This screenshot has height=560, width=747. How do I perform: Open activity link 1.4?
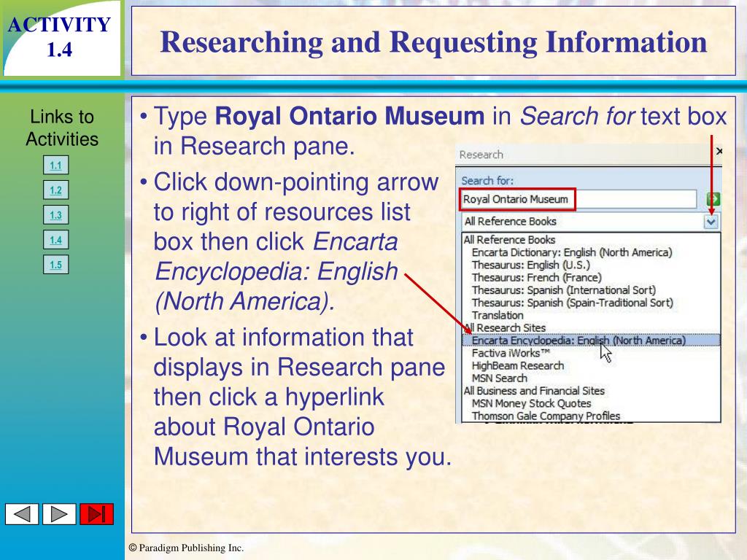point(55,240)
